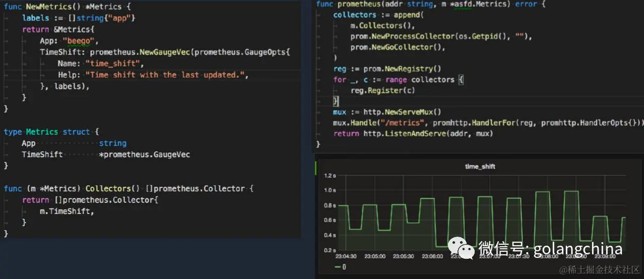This screenshot has height=279, width=644.
Task: Click the 1.2 s y-axis label
Action: point(330,176)
